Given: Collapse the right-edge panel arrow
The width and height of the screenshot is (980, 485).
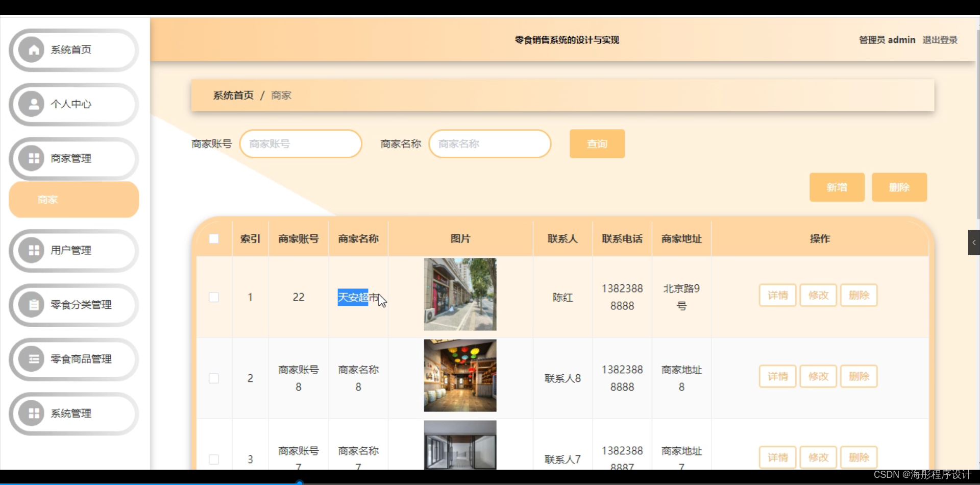Looking at the screenshot, I should point(974,243).
